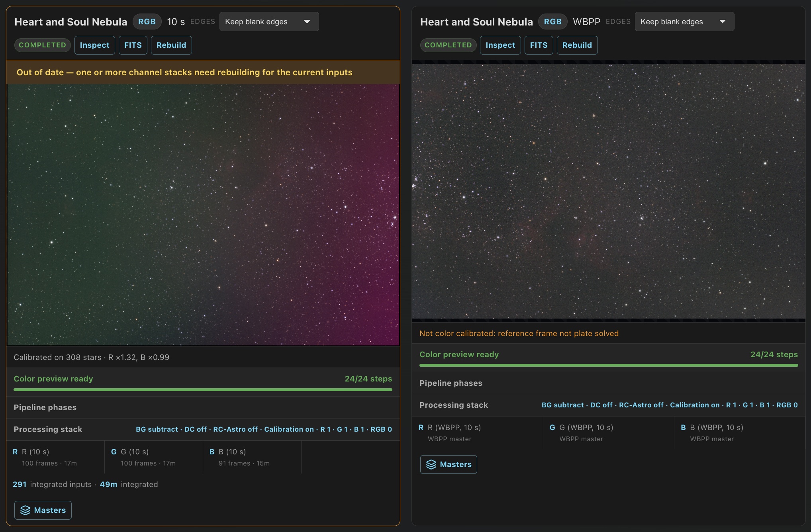Click '291 integrated inputs' summary text
The height and width of the screenshot is (532, 811).
click(52, 484)
